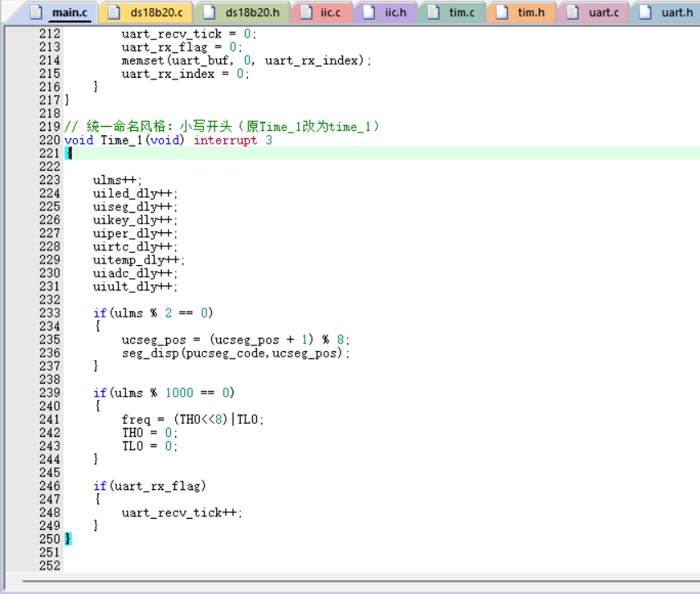Click the 'if(ulms % 2 == 0)' line
This screenshot has width=700, height=594.
click(x=153, y=313)
